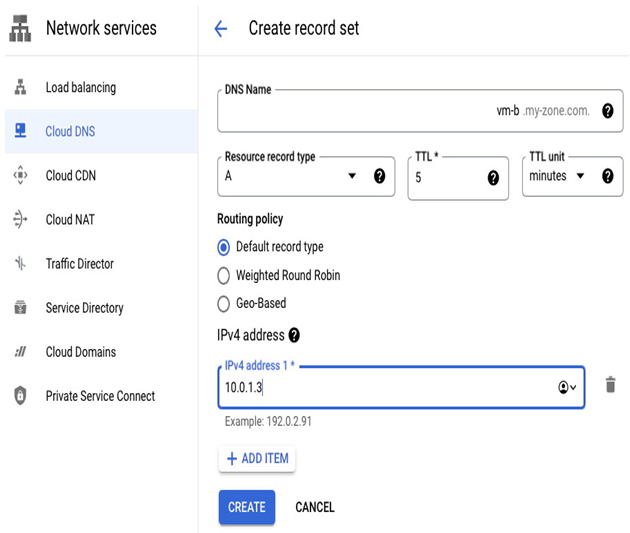This screenshot has height=533, width=630.
Task: Click the DNS Name help icon
Action: [x=608, y=110]
